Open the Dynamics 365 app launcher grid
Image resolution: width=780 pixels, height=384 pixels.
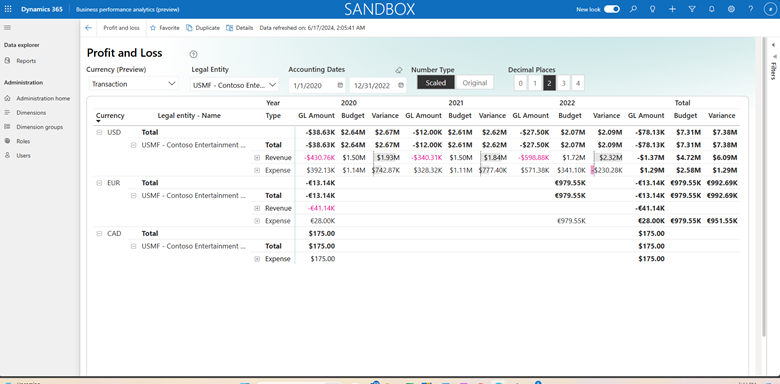click(x=8, y=9)
